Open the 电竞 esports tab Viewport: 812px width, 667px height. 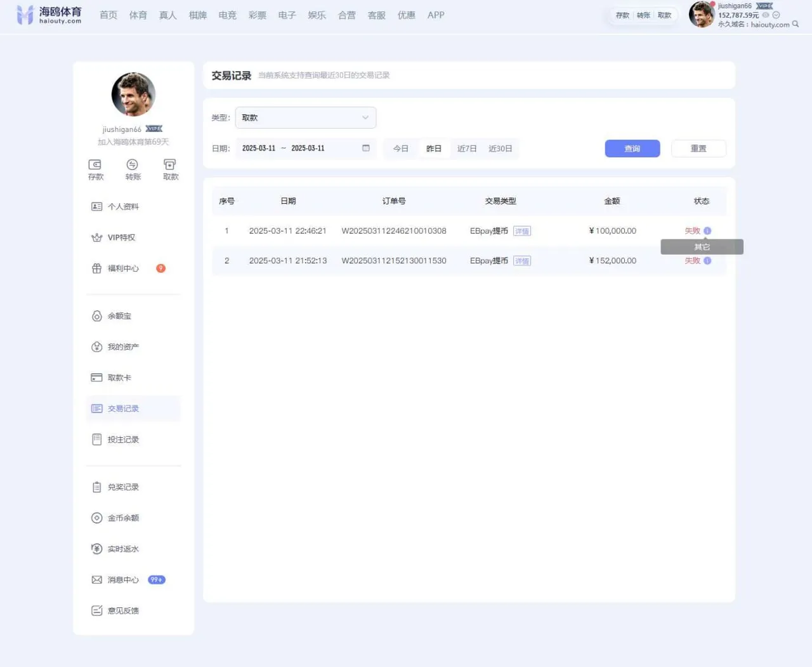click(x=227, y=15)
